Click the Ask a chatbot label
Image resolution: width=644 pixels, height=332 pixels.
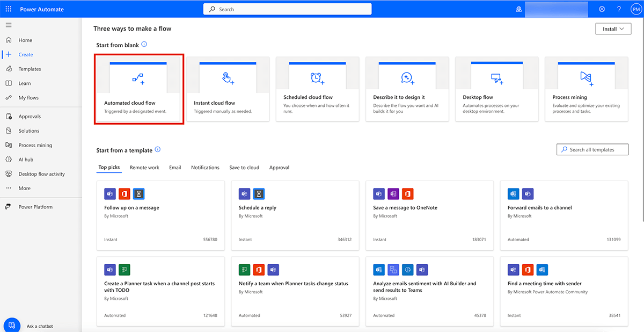(40, 326)
